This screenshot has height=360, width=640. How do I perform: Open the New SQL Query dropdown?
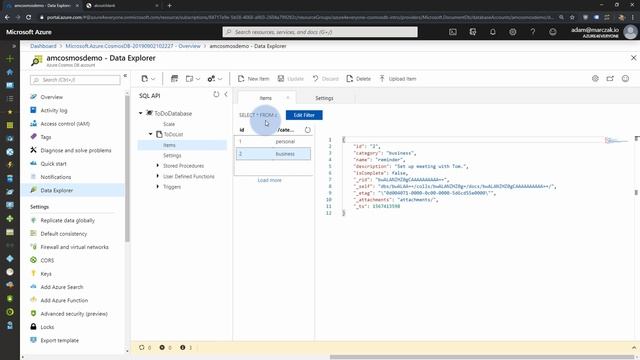[193, 79]
